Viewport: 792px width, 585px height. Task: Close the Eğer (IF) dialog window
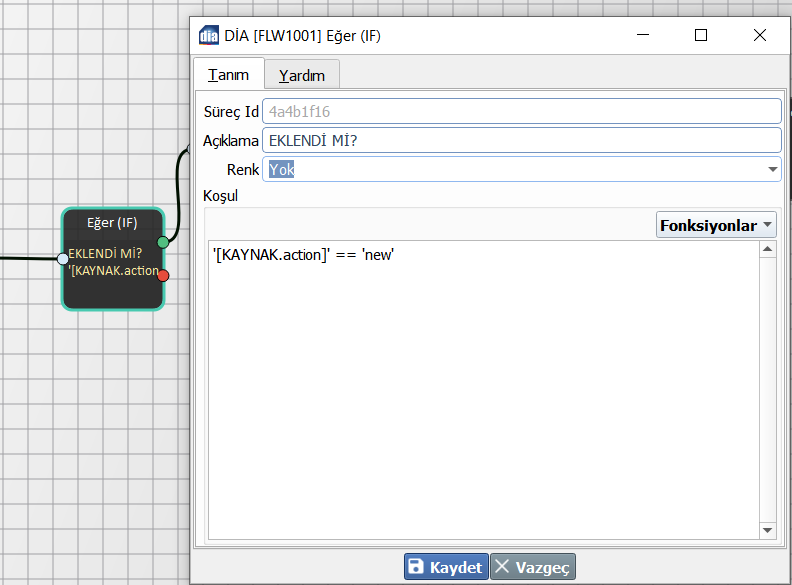(760, 35)
